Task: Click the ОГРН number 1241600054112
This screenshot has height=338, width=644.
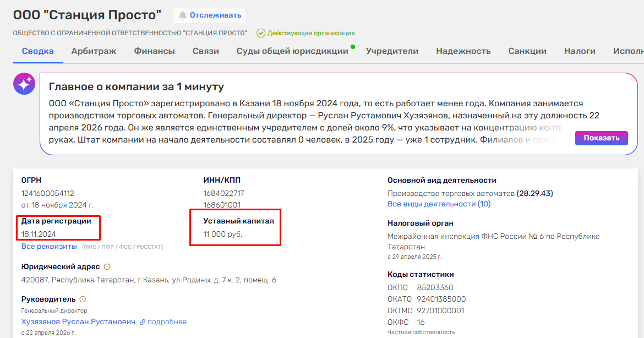Action: [48, 193]
